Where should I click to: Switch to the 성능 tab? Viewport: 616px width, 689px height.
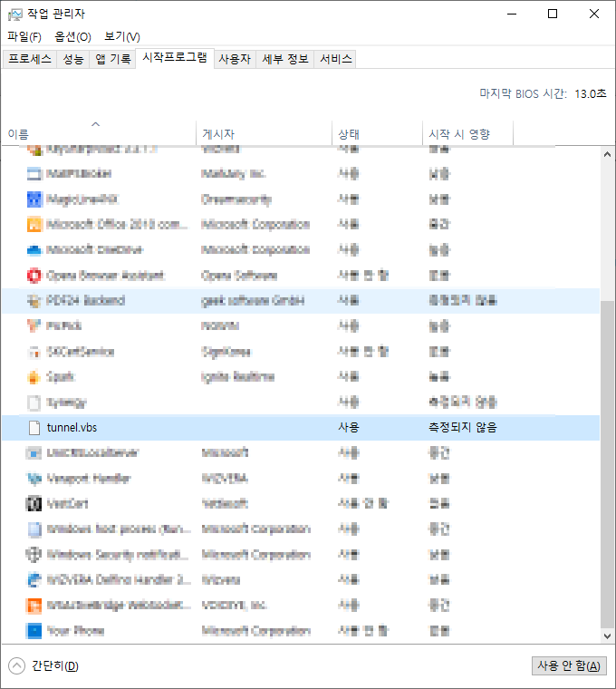coord(73,59)
